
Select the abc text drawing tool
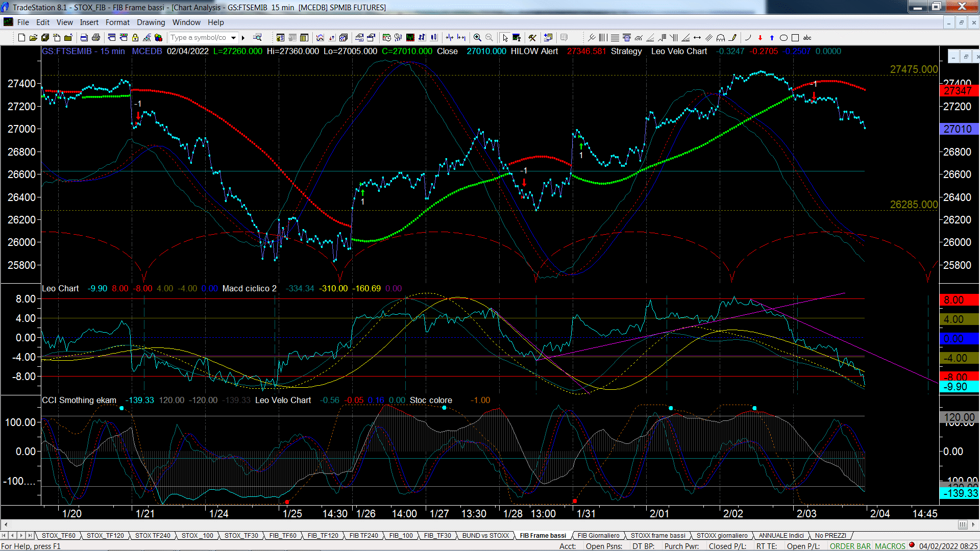click(x=807, y=38)
